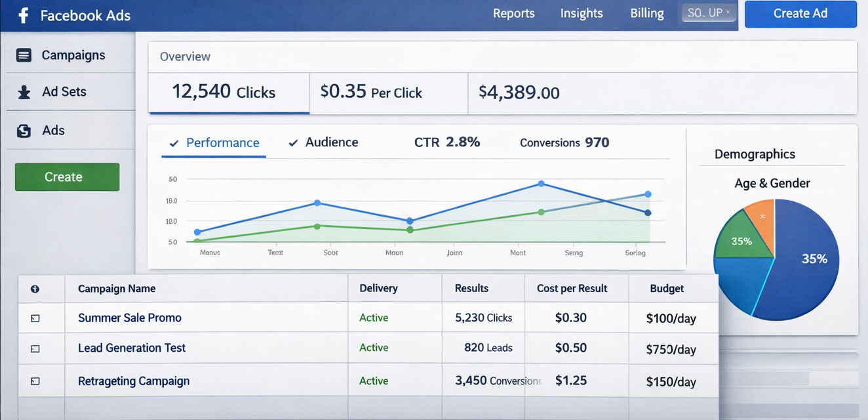Screen dimensions: 868x420
Task: Open Billing in the top navigation
Action: pyautogui.click(x=647, y=14)
